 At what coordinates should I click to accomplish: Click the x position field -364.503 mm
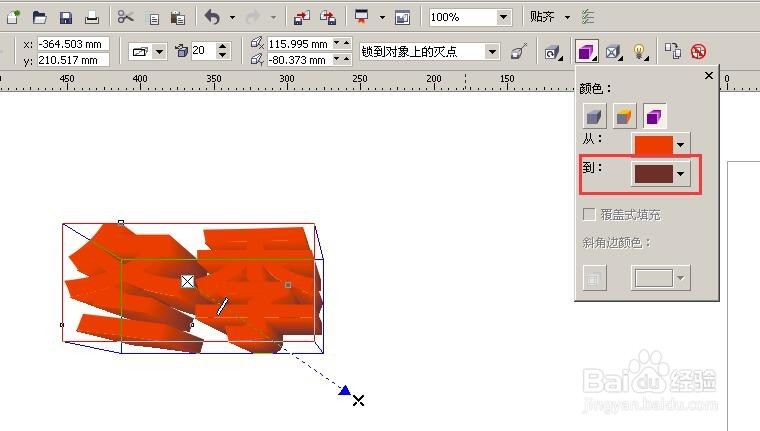pyautogui.click(x=73, y=44)
